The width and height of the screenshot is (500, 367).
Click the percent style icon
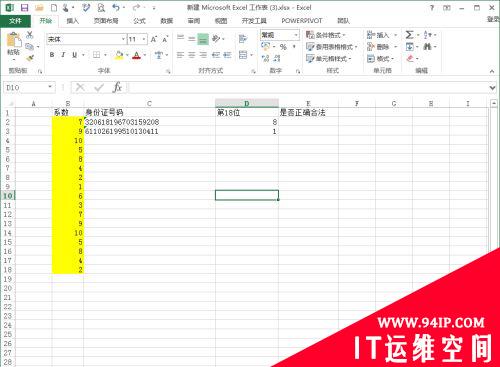(283, 47)
